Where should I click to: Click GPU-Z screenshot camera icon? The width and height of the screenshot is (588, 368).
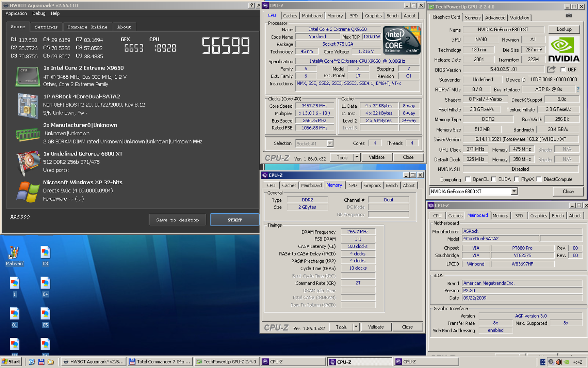(x=569, y=16)
